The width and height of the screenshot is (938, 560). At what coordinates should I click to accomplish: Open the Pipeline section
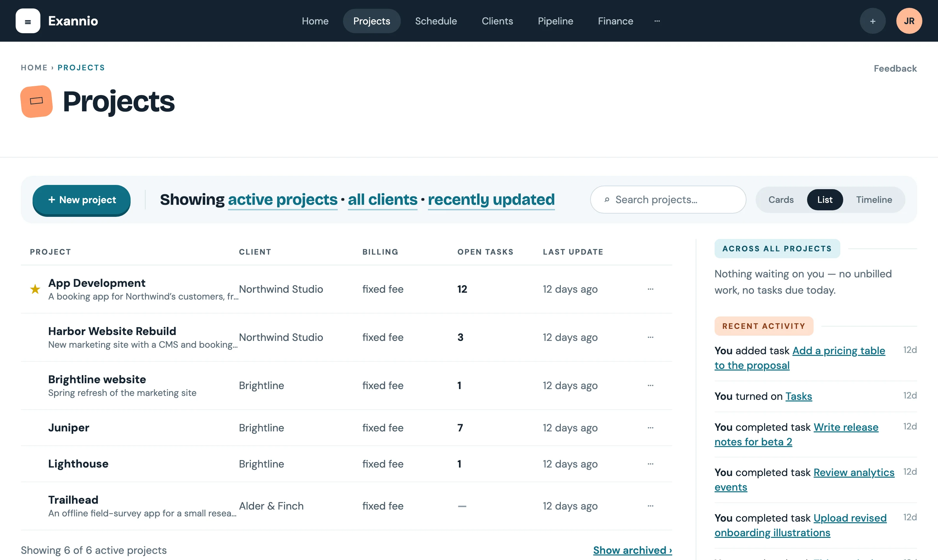(555, 21)
